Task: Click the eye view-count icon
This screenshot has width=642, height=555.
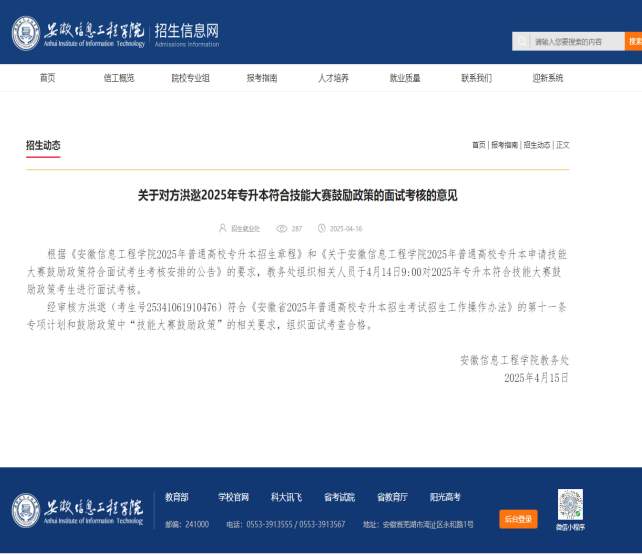Action: point(282,228)
